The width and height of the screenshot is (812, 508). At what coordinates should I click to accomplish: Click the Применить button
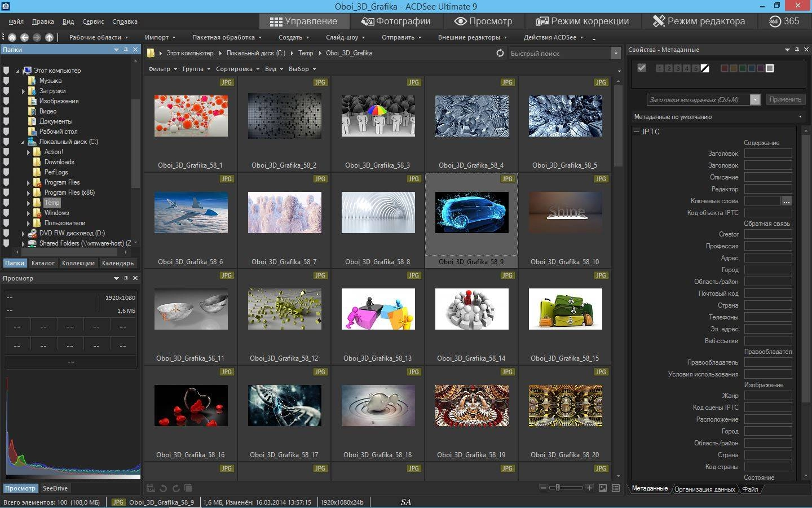click(x=785, y=99)
